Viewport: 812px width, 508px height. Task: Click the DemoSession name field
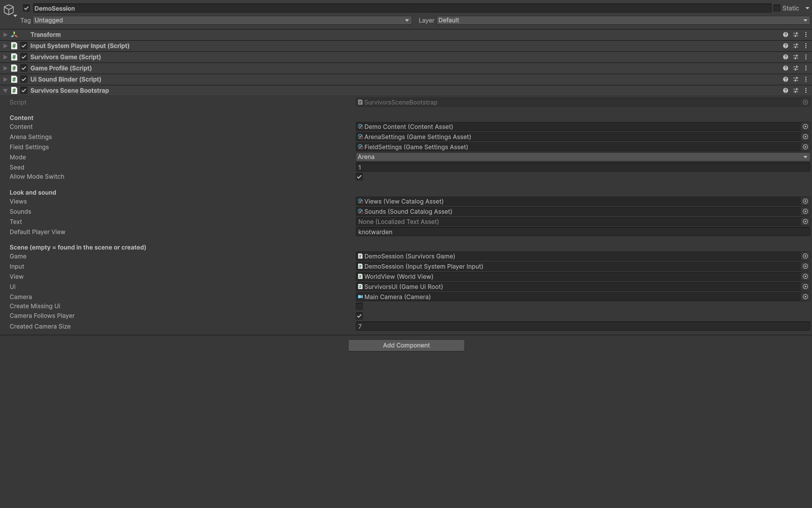coord(402,8)
